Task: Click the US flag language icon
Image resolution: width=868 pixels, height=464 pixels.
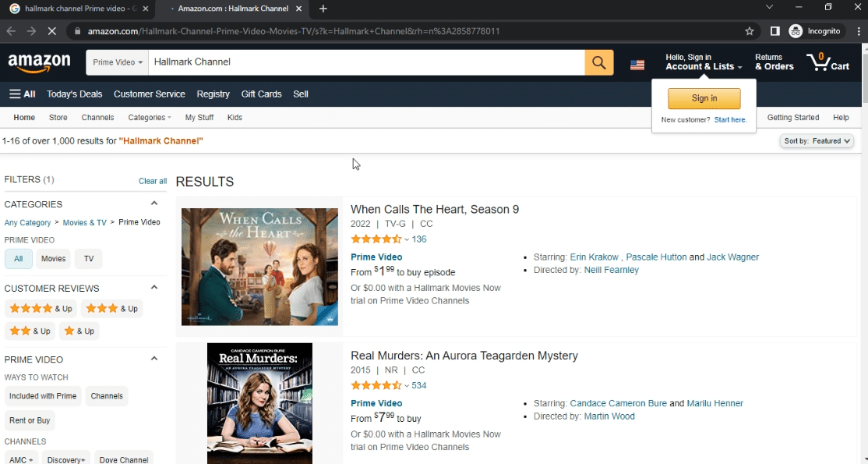Action: click(x=637, y=65)
